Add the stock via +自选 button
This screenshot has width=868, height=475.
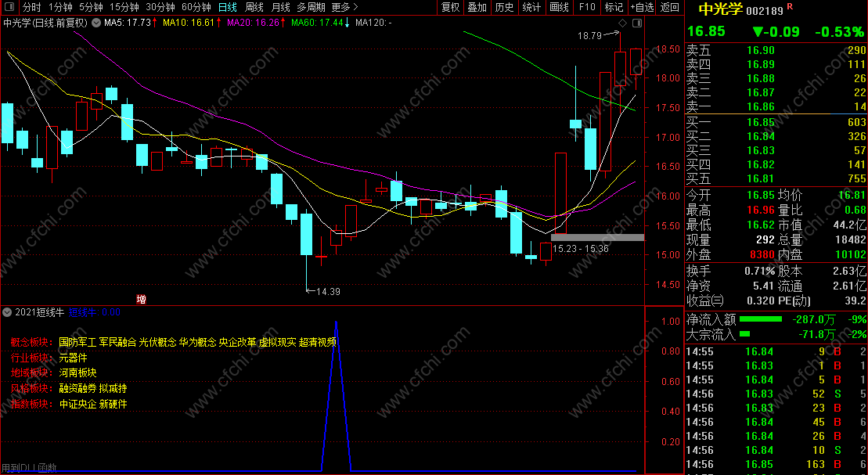642,7
